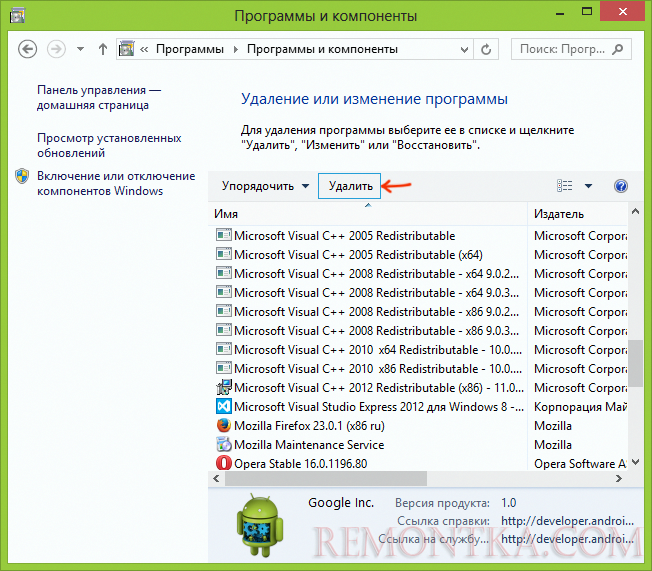The height and width of the screenshot is (571, 652).
Task: Open help with the question mark icon
Action: tap(621, 186)
